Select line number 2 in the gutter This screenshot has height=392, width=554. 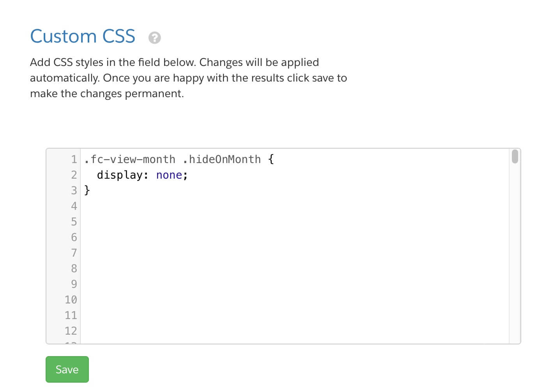point(74,175)
